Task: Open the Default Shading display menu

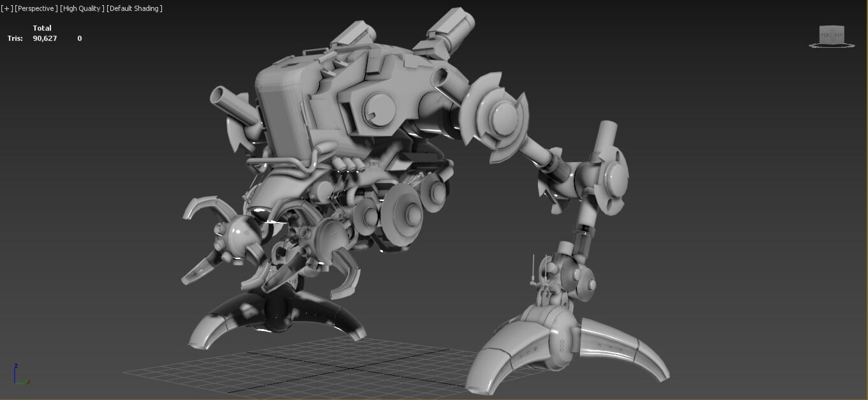Action: pyautogui.click(x=134, y=8)
